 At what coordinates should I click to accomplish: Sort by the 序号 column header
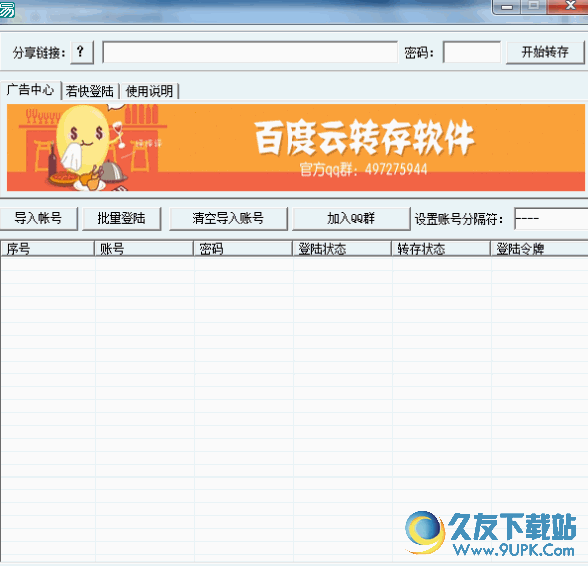pos(47,249)
